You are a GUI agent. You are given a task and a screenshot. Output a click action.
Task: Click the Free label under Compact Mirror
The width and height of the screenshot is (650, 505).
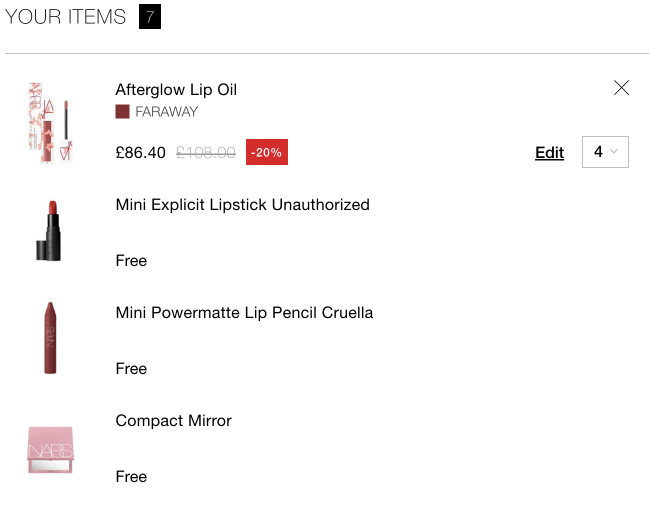point(131,476)
